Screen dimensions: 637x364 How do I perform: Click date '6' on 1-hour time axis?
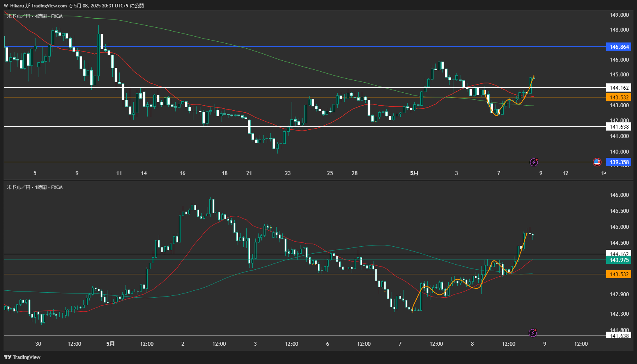(327, 344)
